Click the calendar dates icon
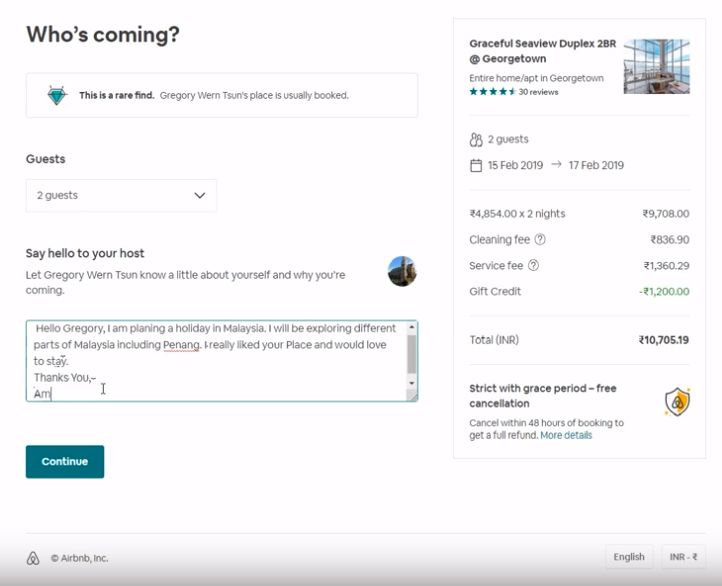722x586 pixels. pyautogui.click(x=476, y=165)
